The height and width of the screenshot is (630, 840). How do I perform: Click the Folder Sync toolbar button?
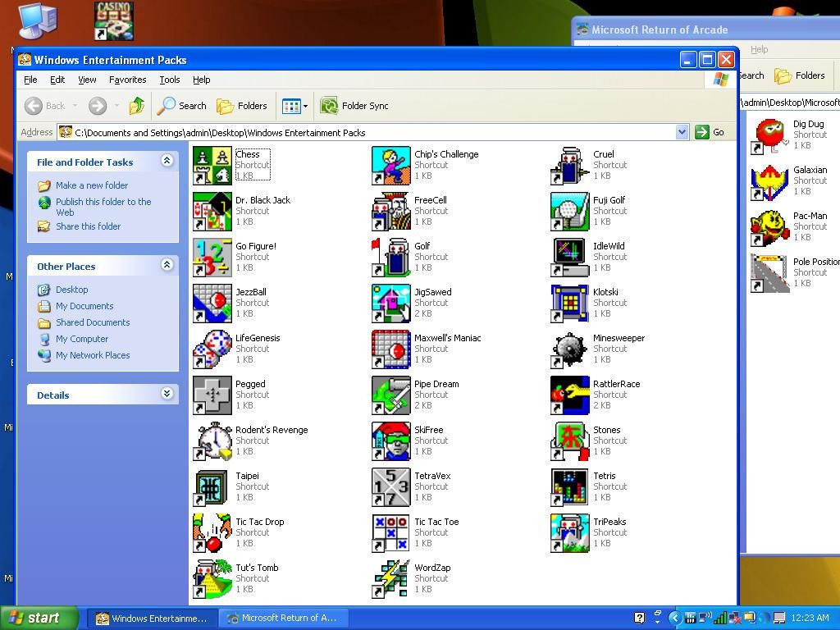click(354, 106)
